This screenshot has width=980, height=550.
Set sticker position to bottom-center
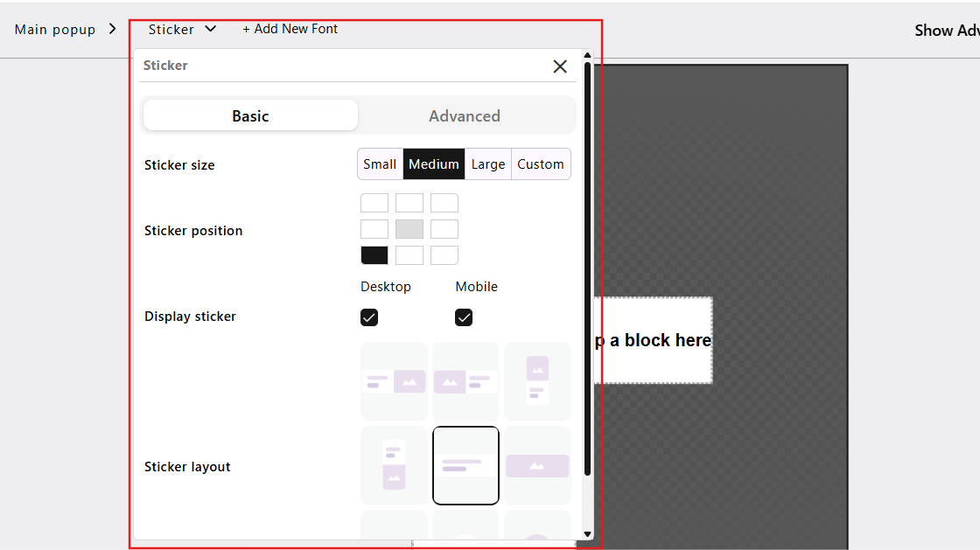[x=409, y=255]
